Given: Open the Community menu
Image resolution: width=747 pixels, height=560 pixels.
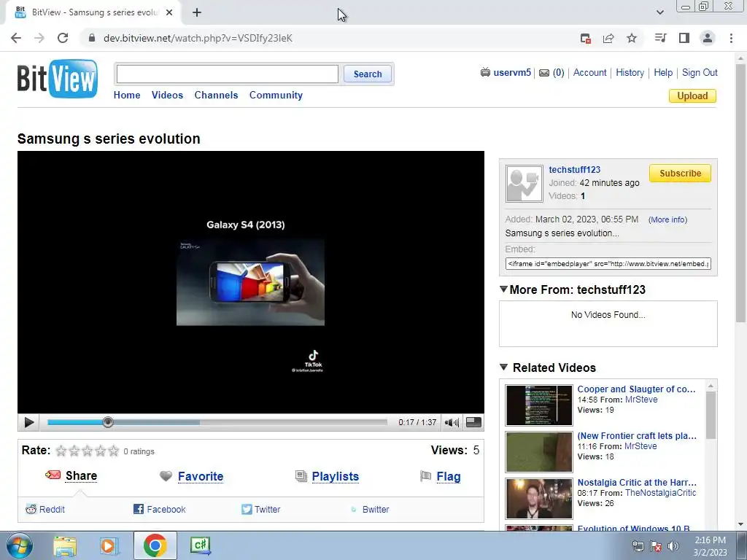Looking at the screenshot, I should pyautogui.click(x=276, y=95).
